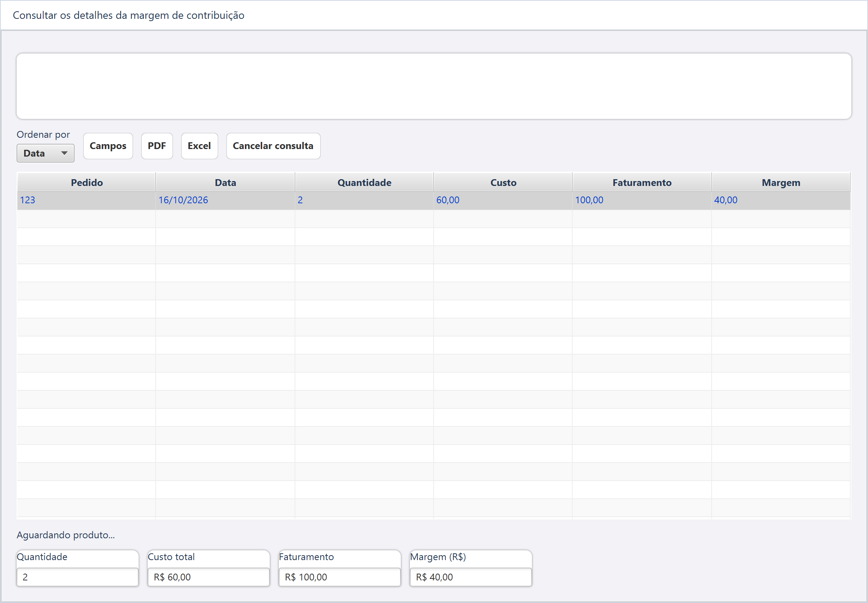Screen dimensions: 868x603
Task: Open the Ordenar por Data dropdown
Action: pyautogui.click(x=45, y=153)
